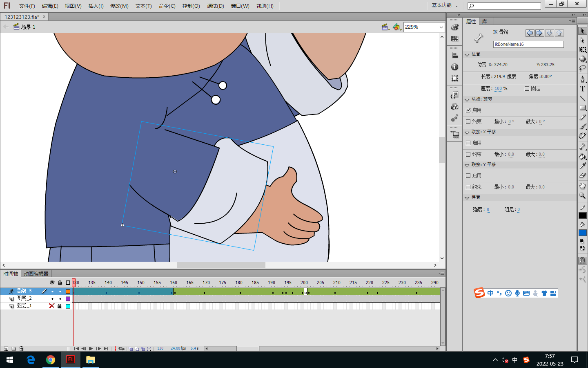Image resolution: width=588 pixels, height=368 pixels.
Task: Select the Bone tool in the toolbar
Action: click(583, 146)
